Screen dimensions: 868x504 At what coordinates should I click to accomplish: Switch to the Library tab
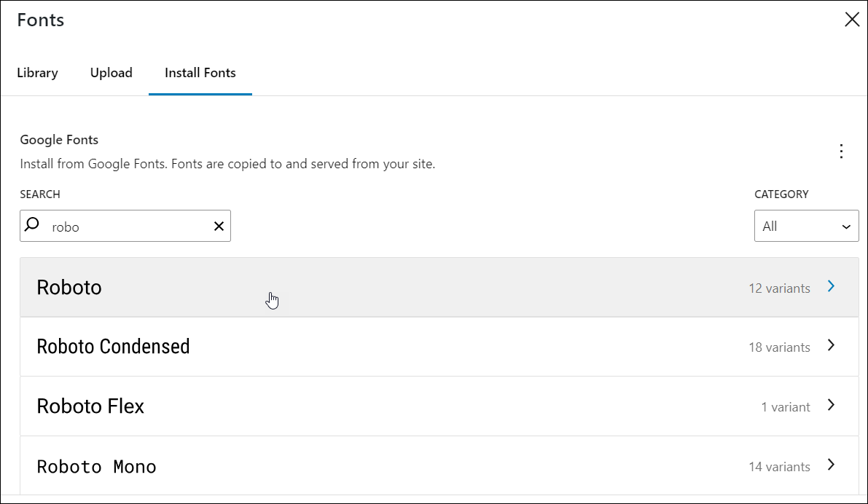(38, 73)
